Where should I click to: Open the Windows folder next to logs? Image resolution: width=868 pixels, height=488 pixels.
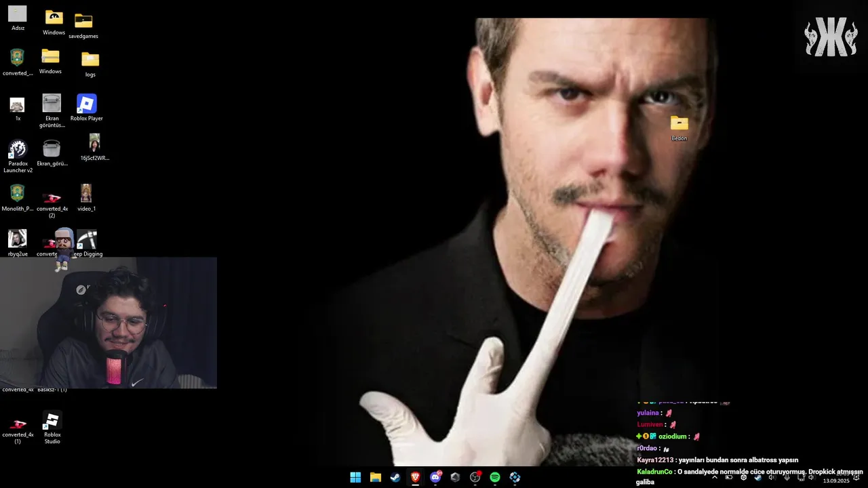point(50,61)
